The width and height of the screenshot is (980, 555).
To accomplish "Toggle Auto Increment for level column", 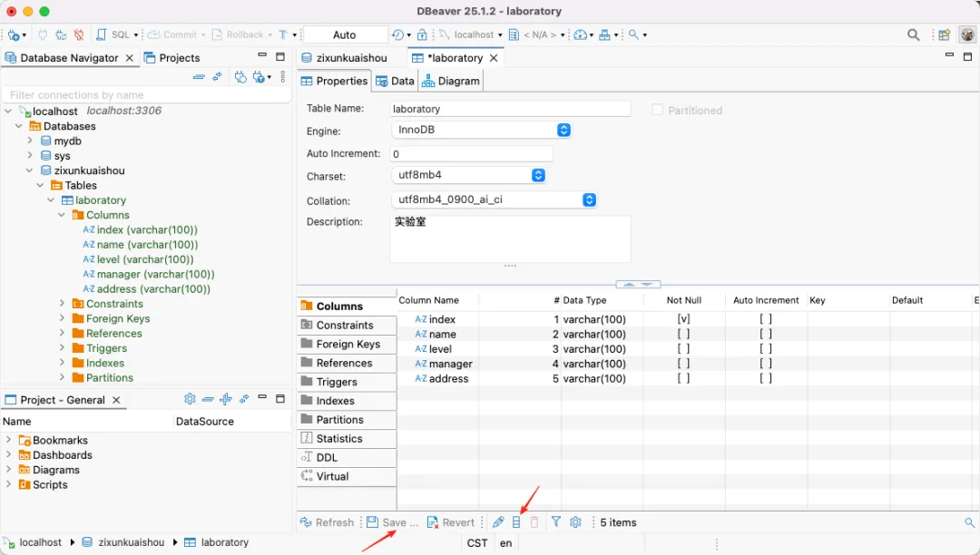I will click(766, 349).
